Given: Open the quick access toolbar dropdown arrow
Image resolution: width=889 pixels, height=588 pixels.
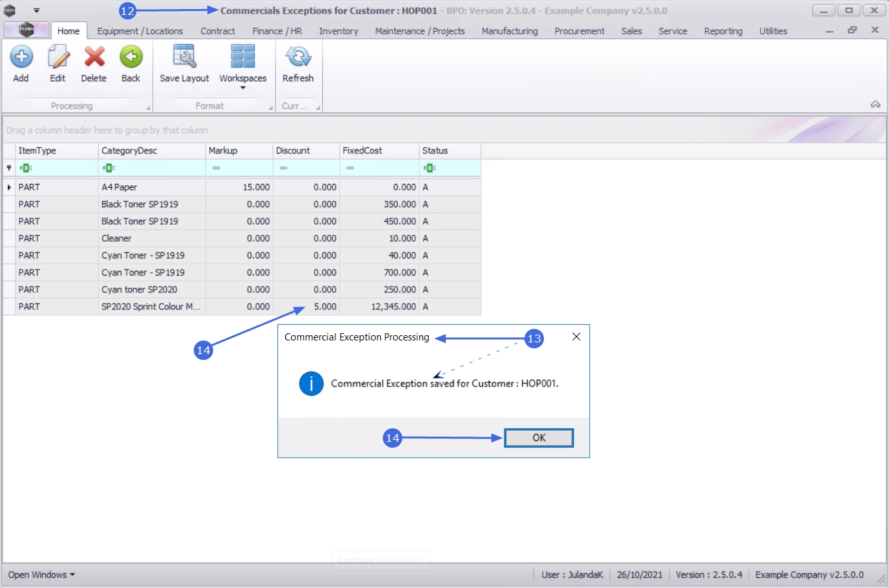Looking at the screenshot, I should 36,10.
